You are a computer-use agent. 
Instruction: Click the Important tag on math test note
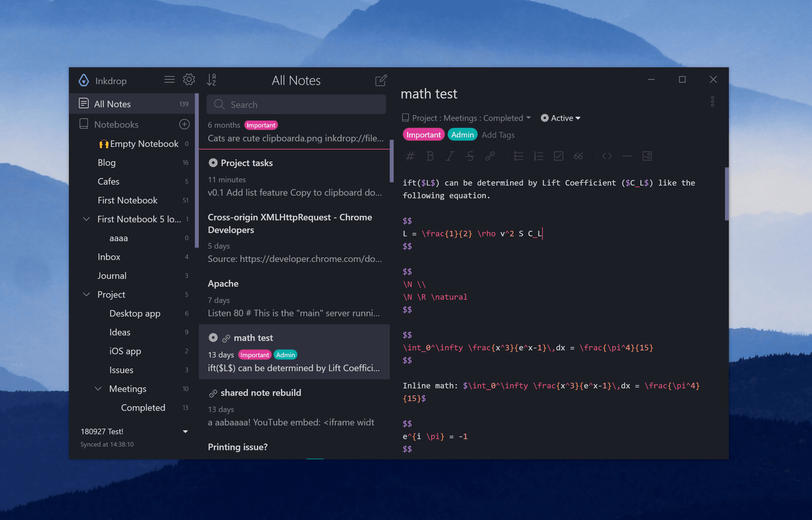tap(256, 355)
